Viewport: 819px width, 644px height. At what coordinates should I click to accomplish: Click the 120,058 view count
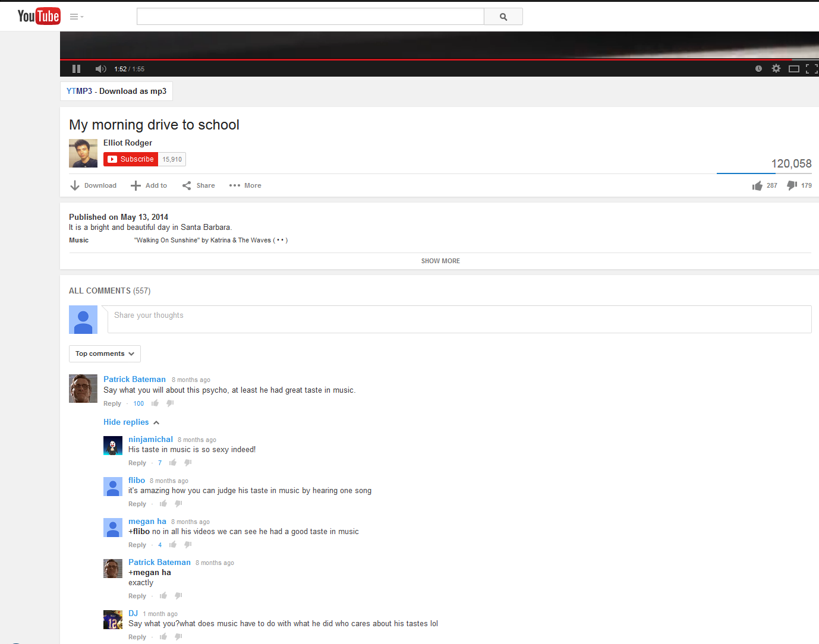791,163
